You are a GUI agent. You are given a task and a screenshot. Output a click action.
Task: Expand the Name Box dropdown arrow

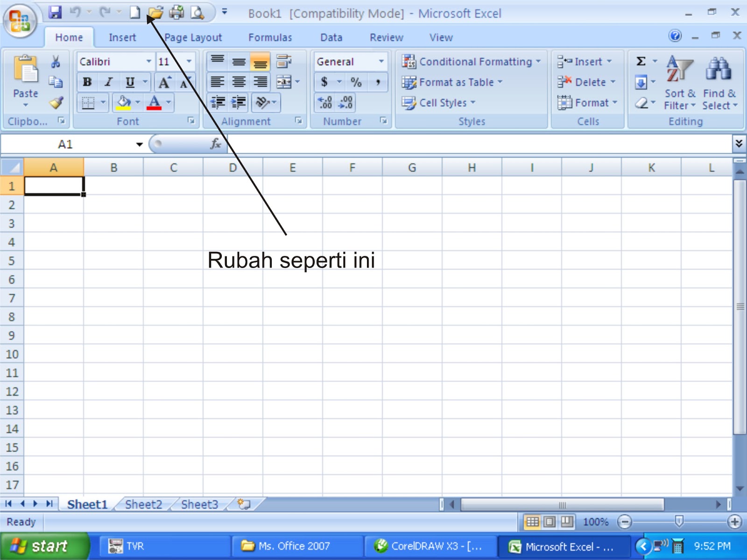pyautogui.click(x=139, y=144)
